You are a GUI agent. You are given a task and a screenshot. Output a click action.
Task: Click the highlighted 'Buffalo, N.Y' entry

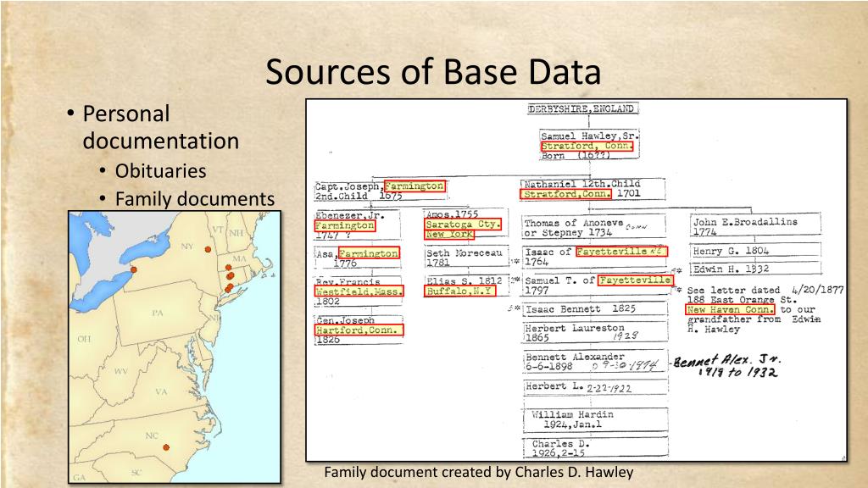459,291
